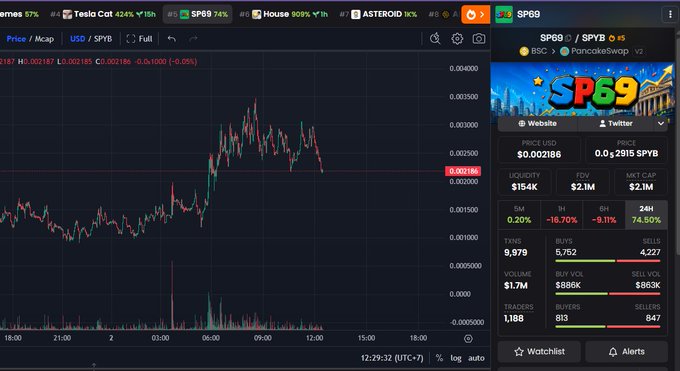Open trending #4 Tesla Cat tab
The image size is (680, 371).
[103, 14]
